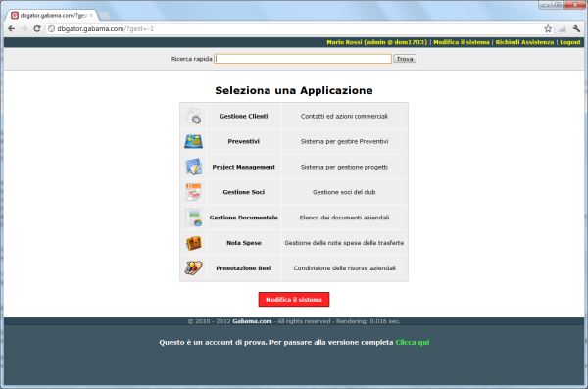The image size is (588, 389).
Task: Open a new browser tab
Action: point(104,16)
